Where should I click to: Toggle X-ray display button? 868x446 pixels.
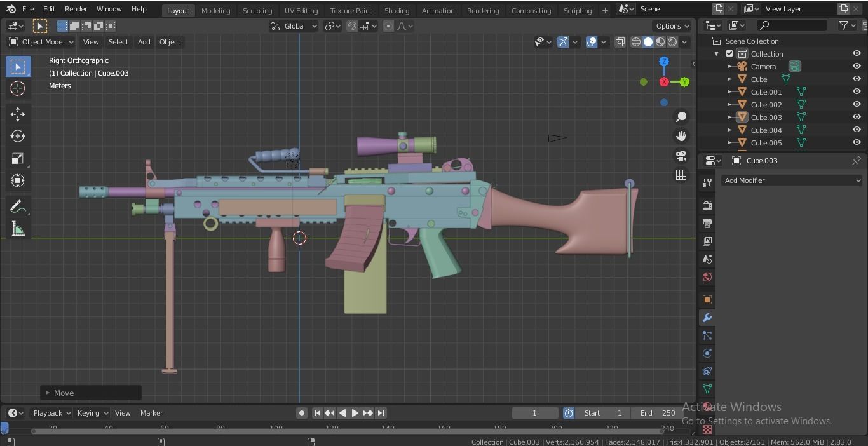(620, 42)
